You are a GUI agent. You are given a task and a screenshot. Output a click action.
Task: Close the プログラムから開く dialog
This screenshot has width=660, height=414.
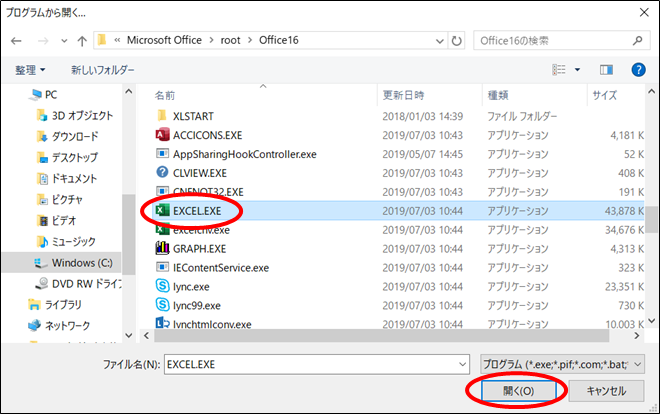click(x=644, y=12)
